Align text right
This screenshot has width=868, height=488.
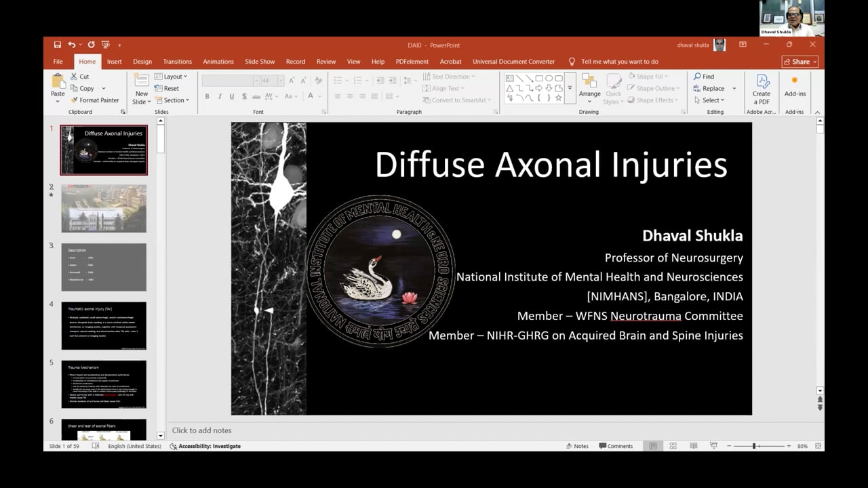363,96
